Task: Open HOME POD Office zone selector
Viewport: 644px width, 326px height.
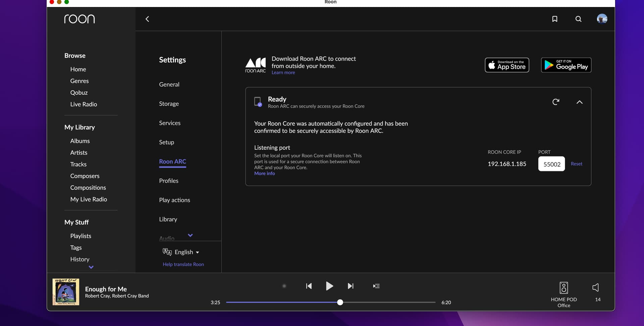Action: click(564, 294)
